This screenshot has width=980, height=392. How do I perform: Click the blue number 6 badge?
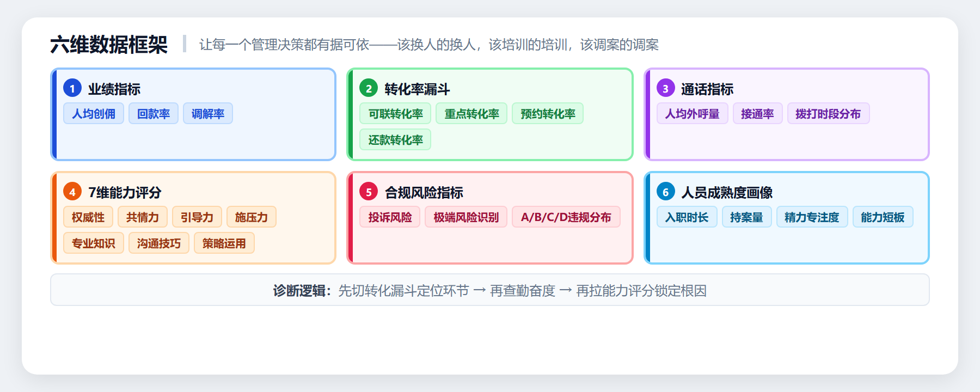(x=665, y=192)
